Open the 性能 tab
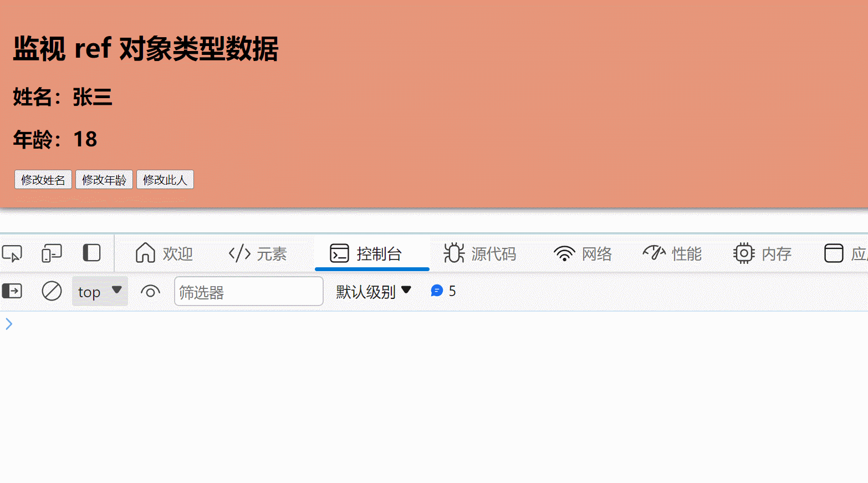Image resolution: width=868 pixels, height=483 pixels. coord(672,253)
